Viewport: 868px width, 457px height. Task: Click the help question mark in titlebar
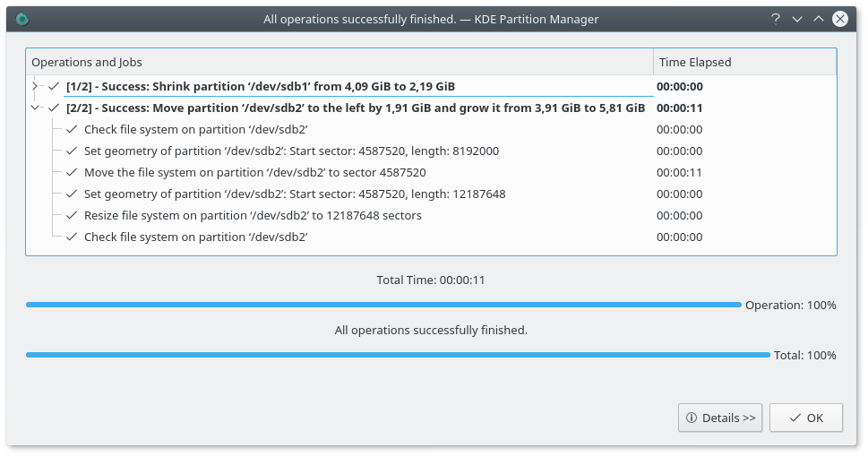coord(775,19)
